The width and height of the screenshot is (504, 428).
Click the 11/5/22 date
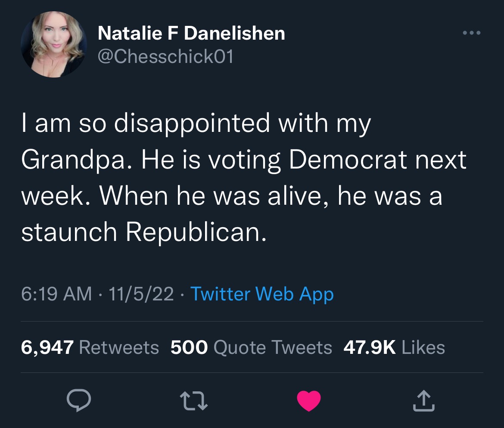(x=141, y=294)
